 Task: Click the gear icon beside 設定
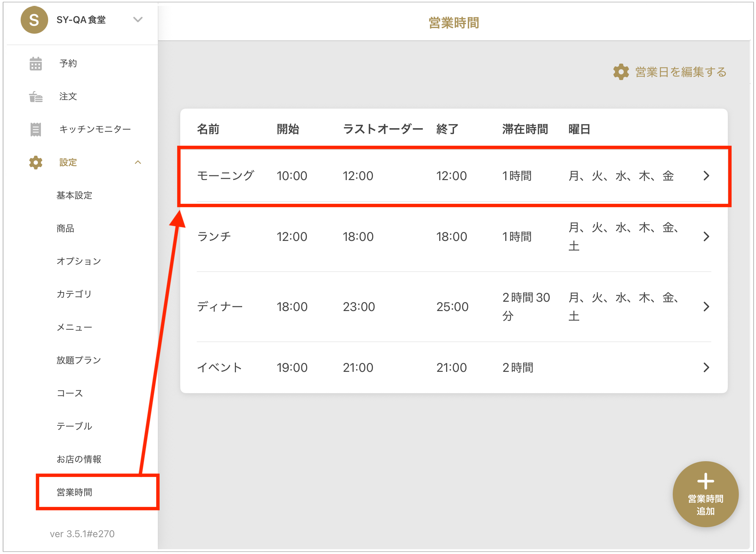coord(35,162)
